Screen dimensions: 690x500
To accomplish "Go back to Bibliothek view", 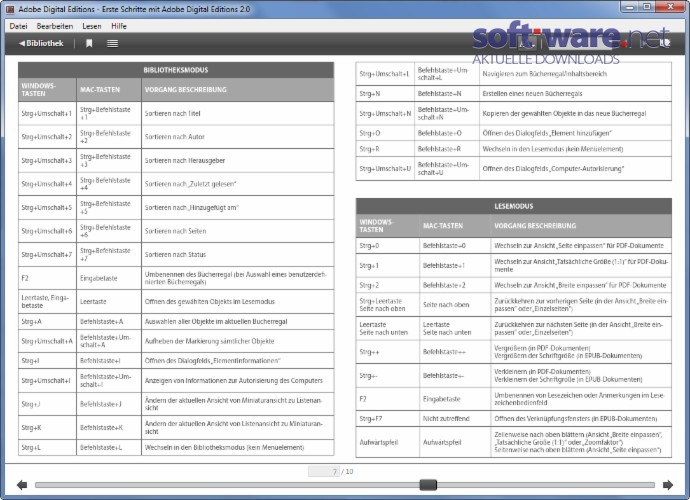I will (x=41, y=43).
